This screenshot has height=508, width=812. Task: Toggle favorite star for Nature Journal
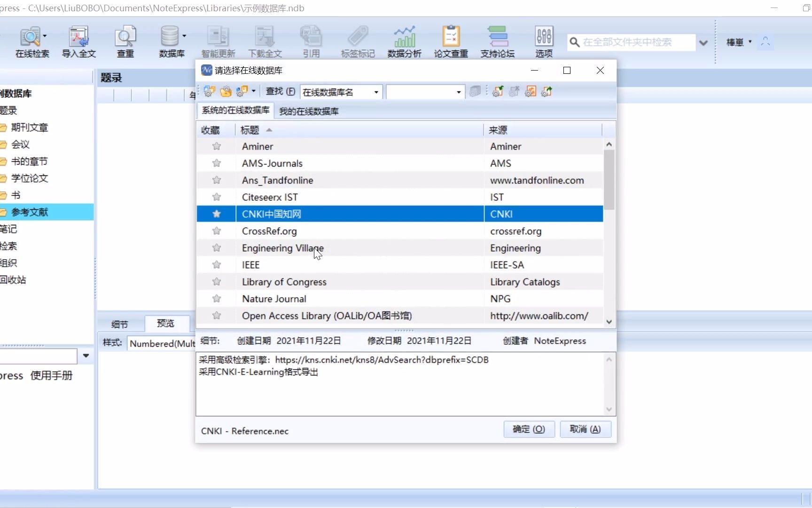pos(217,299)
